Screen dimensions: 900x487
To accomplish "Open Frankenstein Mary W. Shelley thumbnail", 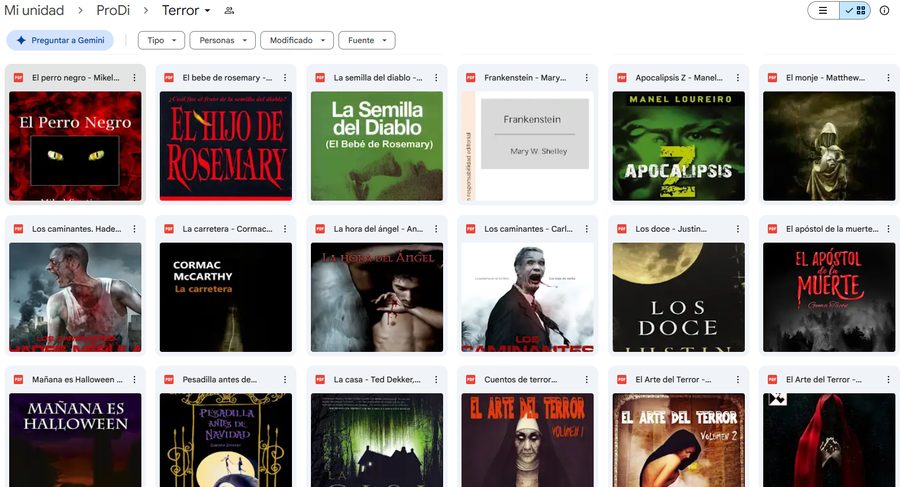I will pyautogui.click(x=527, y=146).
